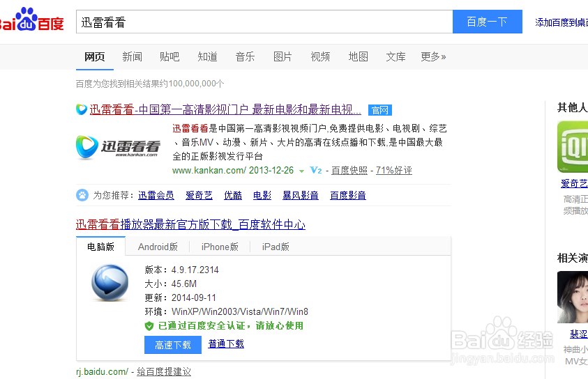The height and width of the screenshot is (379, 588).
Task: Select the 电脑版 tab
Action: [x=101, y=247]
